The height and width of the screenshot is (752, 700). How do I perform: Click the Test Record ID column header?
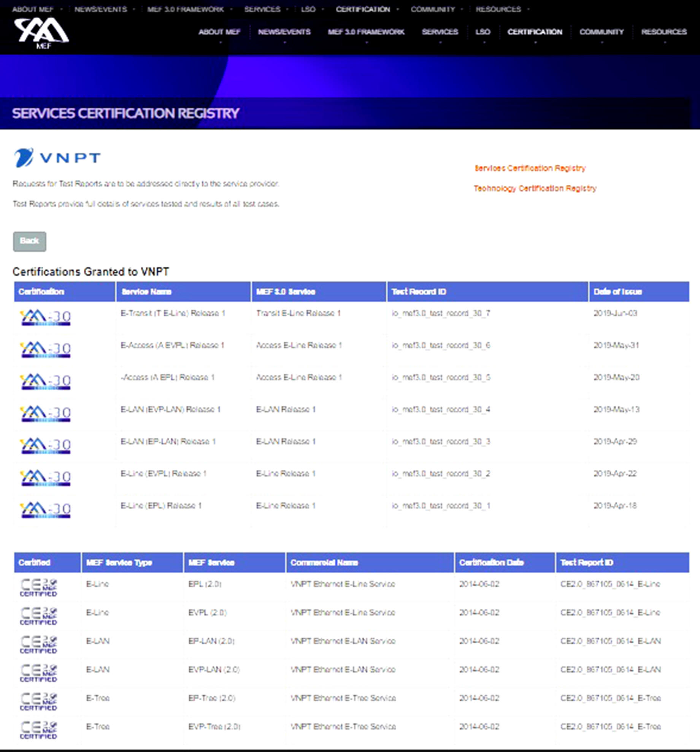tap(419, 292)
